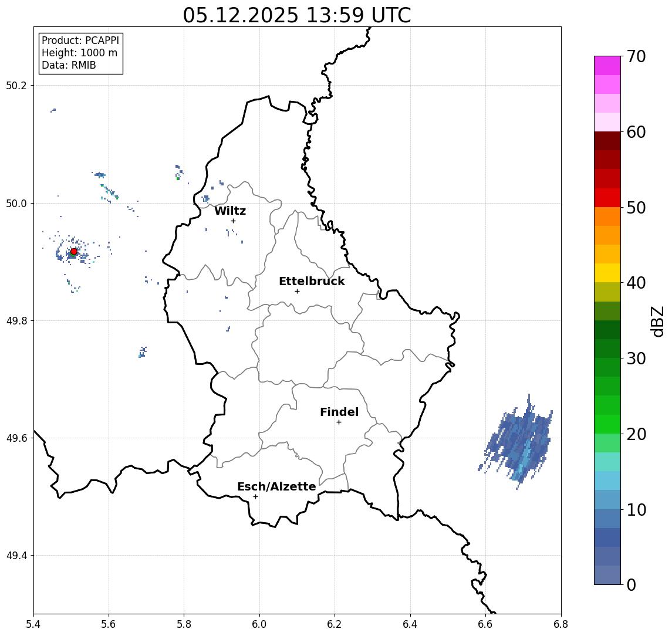Click the latitude label 49.6
This screenshot has width=672, height=636.
(16, 438)
